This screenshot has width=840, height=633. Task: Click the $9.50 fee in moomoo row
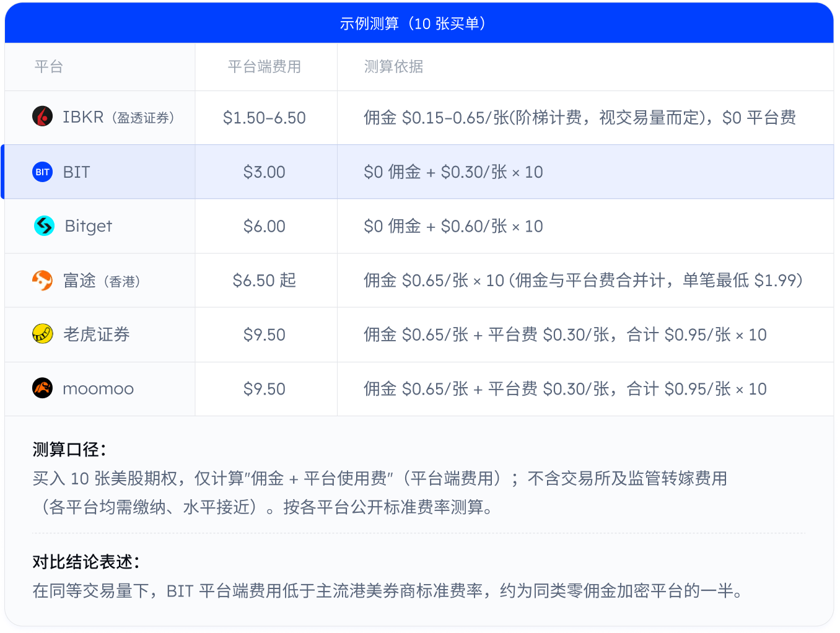265,389
